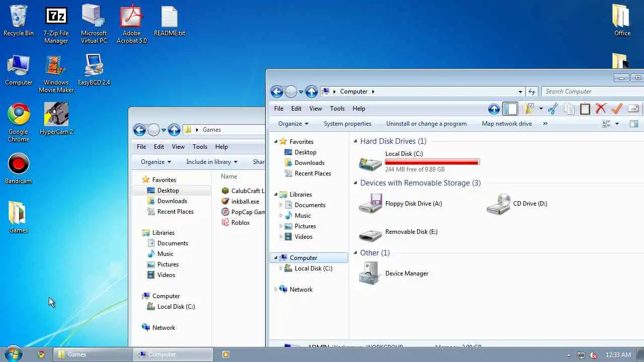Open recent pages dropdown in Computer window
Screen dimensions: 644x362
tap(301, 92)
